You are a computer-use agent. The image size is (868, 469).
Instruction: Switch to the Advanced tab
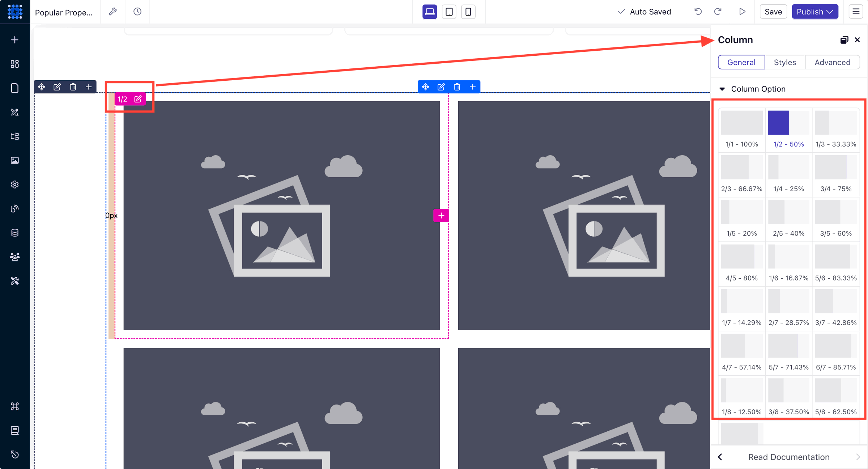[x=833, y=62]
